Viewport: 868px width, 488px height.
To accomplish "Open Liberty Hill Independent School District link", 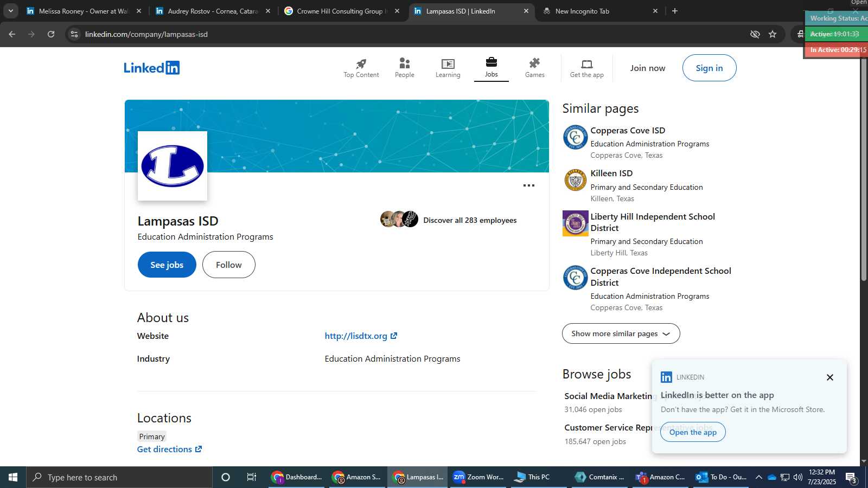I will tap(653, 222).
